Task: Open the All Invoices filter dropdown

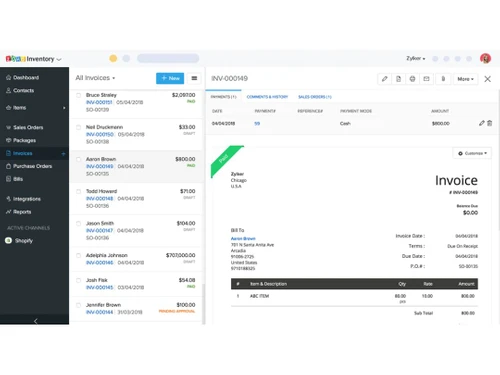Action: tap(95, 78)
